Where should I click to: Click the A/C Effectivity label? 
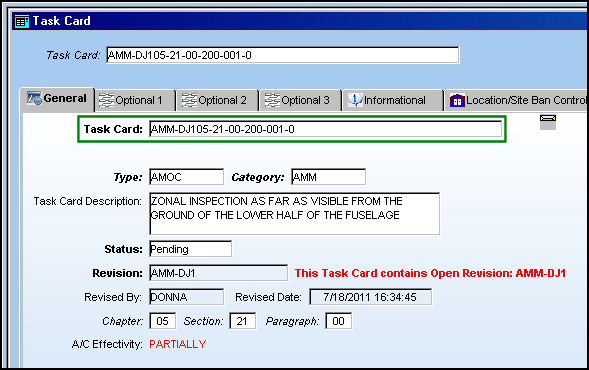coord(107,344)
